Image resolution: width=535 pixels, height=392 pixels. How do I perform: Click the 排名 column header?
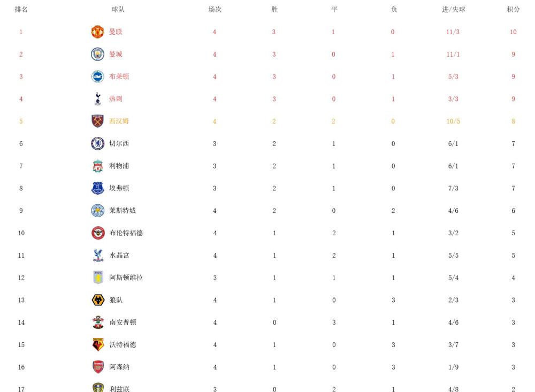click(21, 10)
